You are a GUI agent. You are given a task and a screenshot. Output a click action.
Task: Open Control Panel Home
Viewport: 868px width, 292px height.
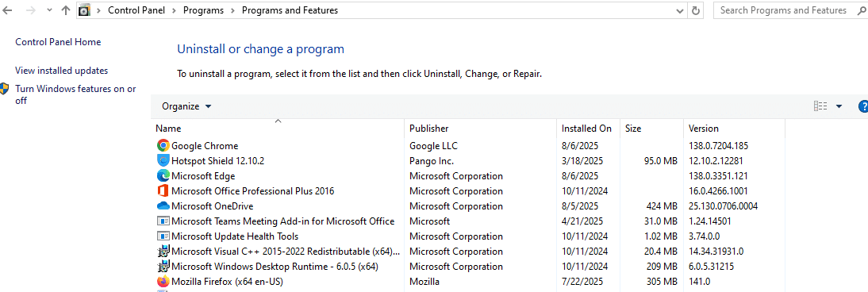coord(58,41)
